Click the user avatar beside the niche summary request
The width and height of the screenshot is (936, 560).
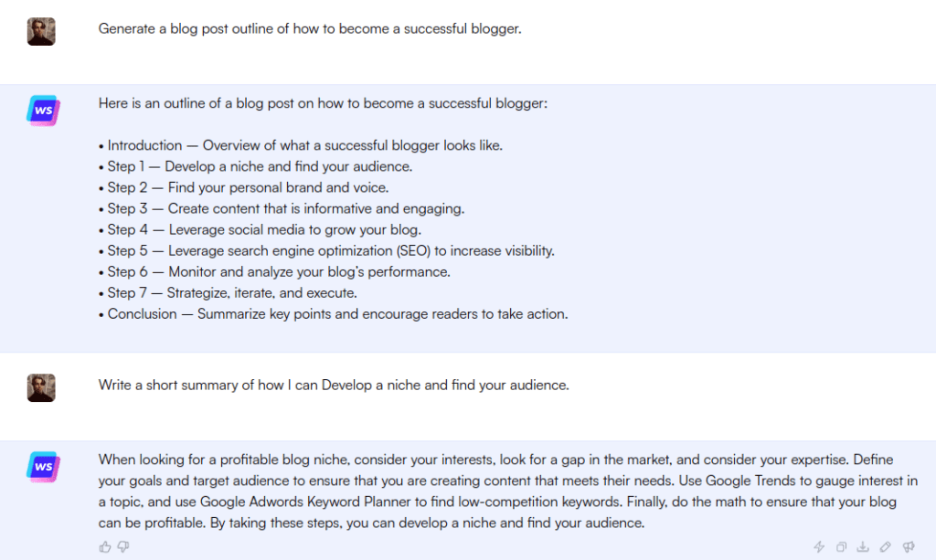pyautogui.click(x=41, y=387)
